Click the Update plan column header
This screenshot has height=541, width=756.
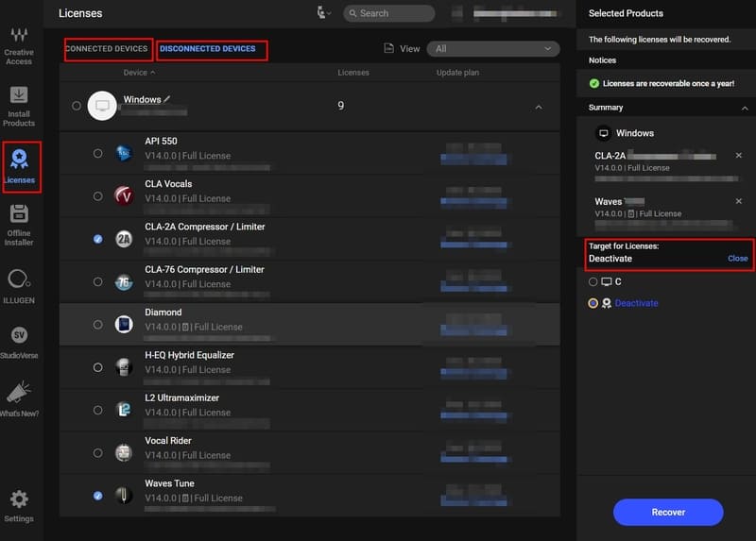pyautogui.click(x=457, y=73)
